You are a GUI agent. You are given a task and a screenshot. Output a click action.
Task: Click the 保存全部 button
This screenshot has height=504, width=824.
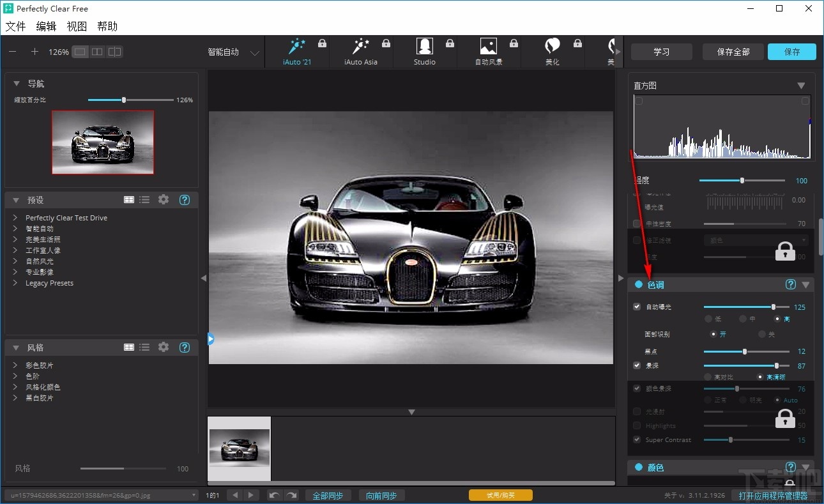coord(733,52)
